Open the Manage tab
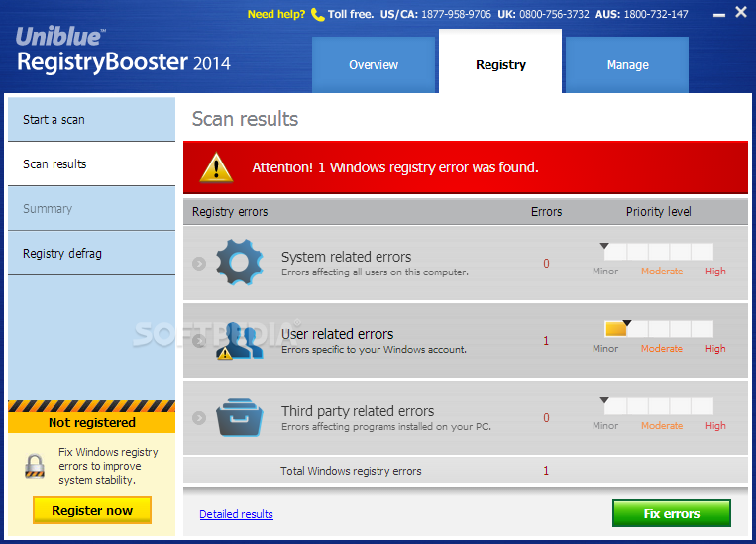 click(627, 64)
